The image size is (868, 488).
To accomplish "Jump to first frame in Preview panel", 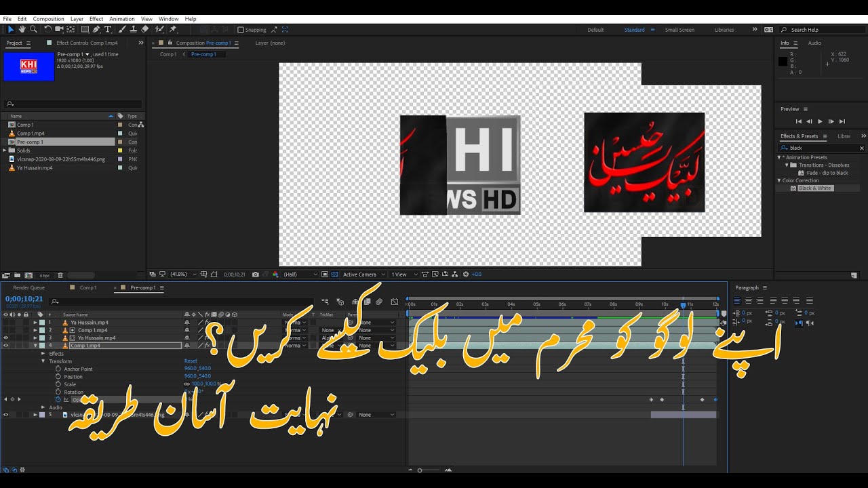I will (x=798, y=121).
